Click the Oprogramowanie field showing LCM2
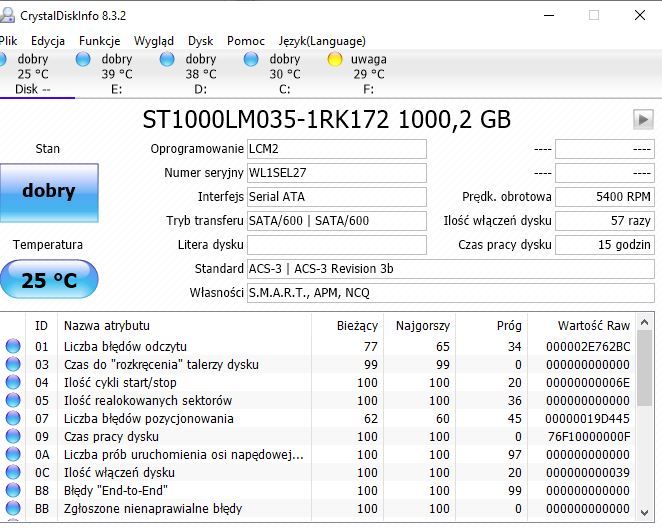 [336, 149]
